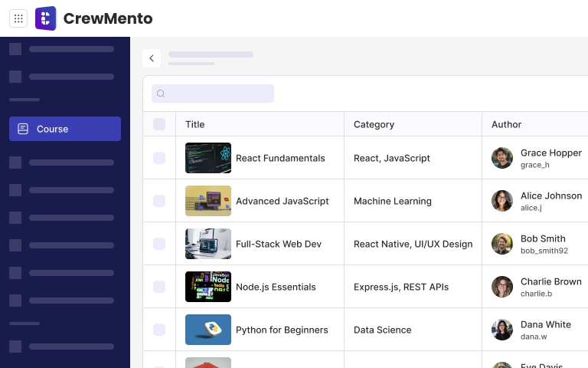Screen dimensions: 588x368
Task: Click the Bob Smith author name
Action: pyautogui.click(x=543, y=239)
